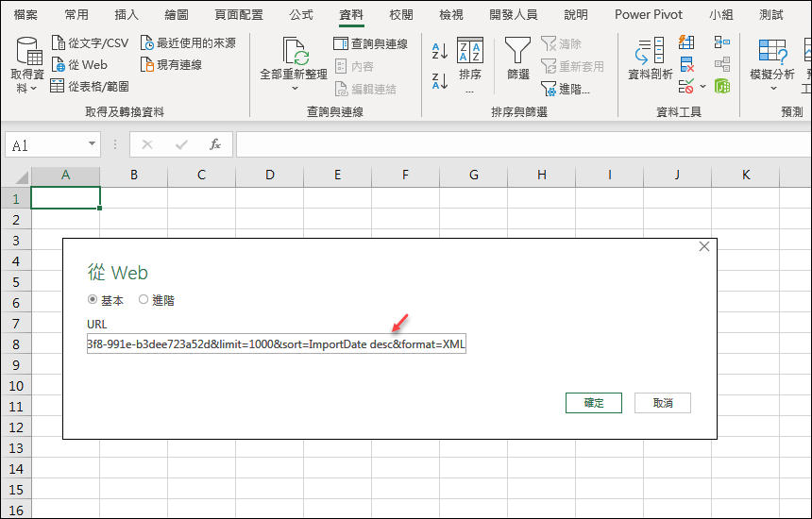The height and width of the screenshot is (519, 812).
Task: Launch 資料剖析 text to columns
Action: pyautogui.click(x=650, y=59)
